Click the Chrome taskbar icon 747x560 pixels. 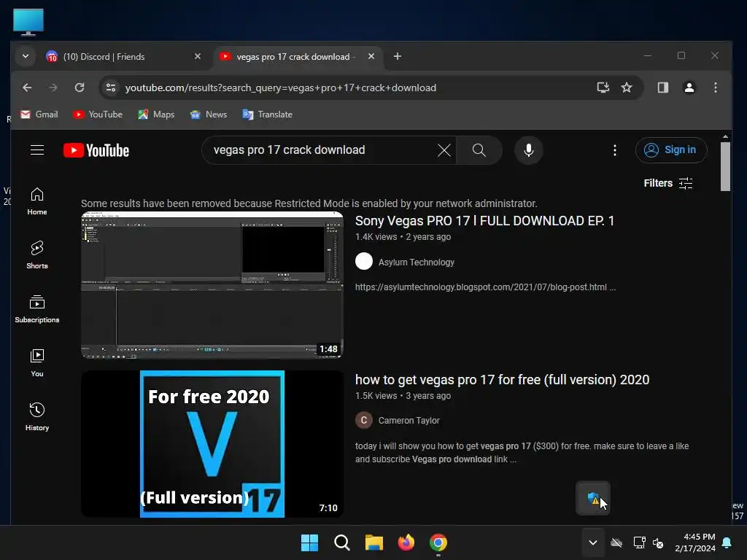pos(438,542)
